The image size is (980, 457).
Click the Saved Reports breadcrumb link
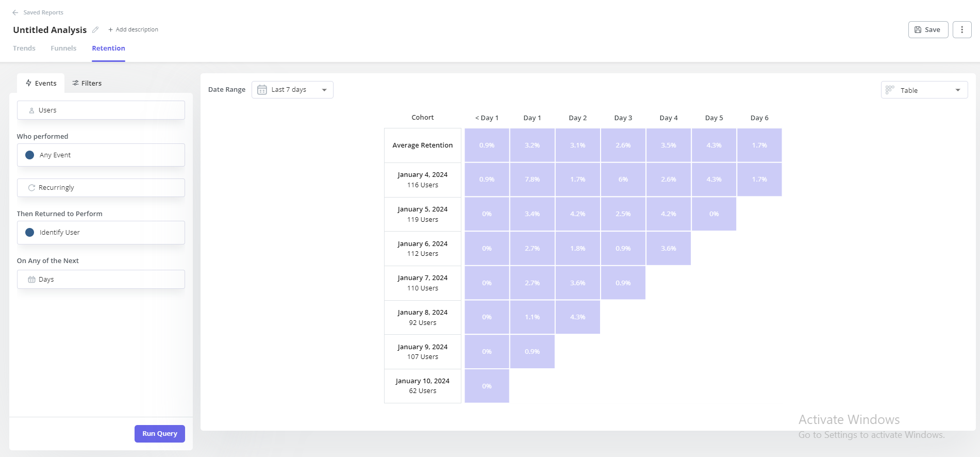(43, 12)
